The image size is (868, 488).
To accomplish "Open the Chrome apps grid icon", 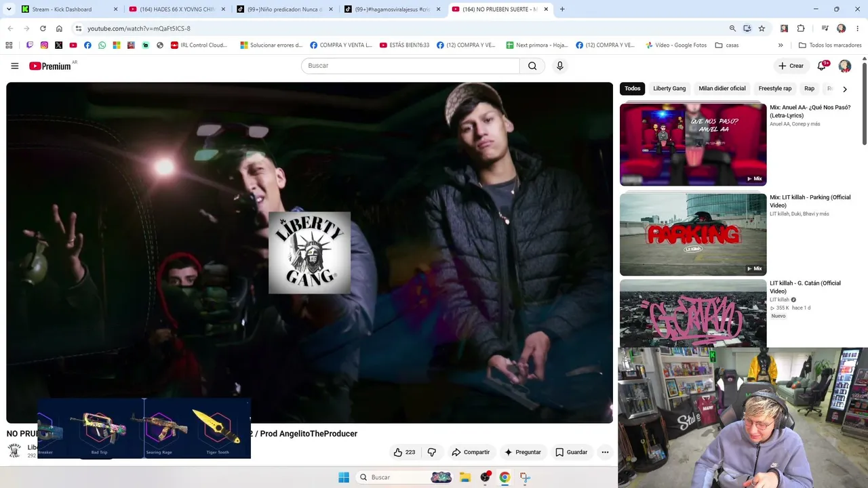I will pyautogui.click(x=9, y=45).
